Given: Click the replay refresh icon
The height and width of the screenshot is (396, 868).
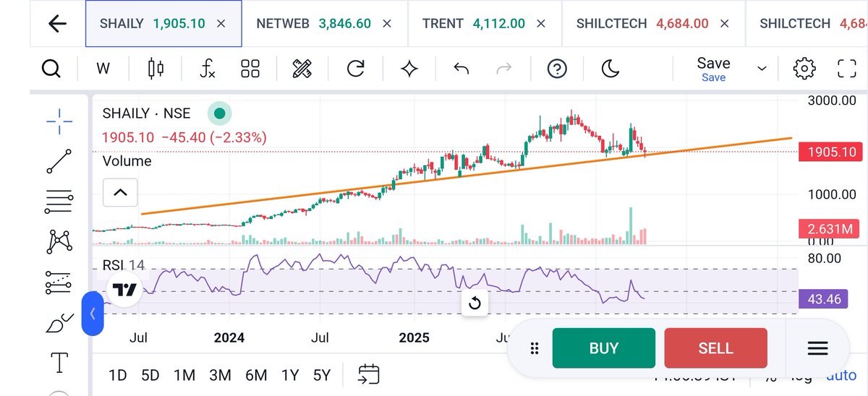Looking at the screenshot, I should [x=355, y=69].
